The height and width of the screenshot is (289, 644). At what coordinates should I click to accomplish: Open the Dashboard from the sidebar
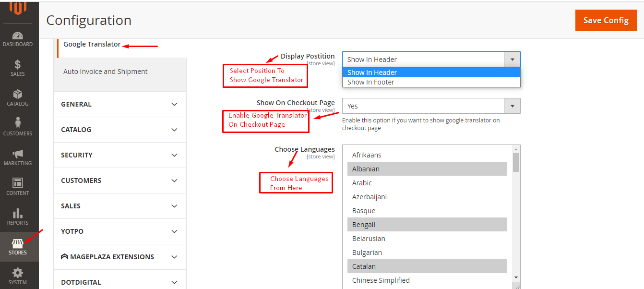18,38
